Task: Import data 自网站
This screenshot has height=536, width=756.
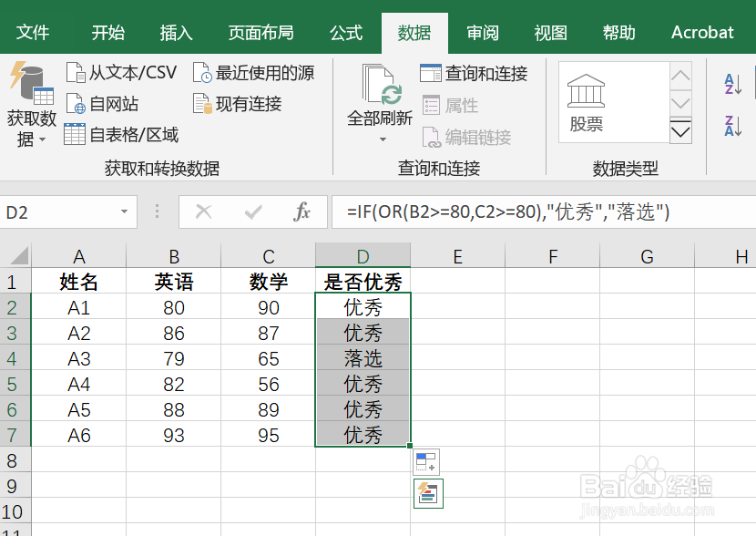Action: (x=102, y=104)
